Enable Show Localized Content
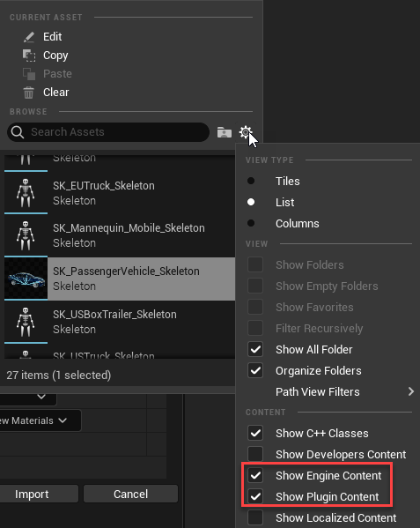 point(255,517)
